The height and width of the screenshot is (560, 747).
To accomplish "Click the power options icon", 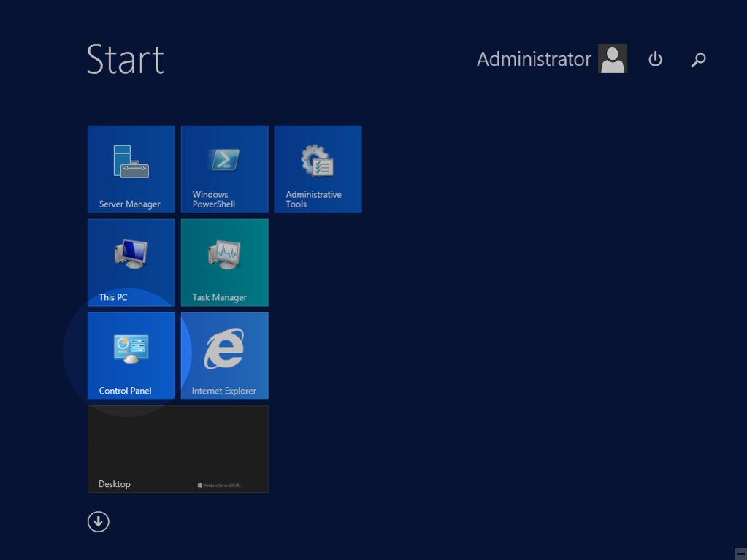I will tap(655, 59).
